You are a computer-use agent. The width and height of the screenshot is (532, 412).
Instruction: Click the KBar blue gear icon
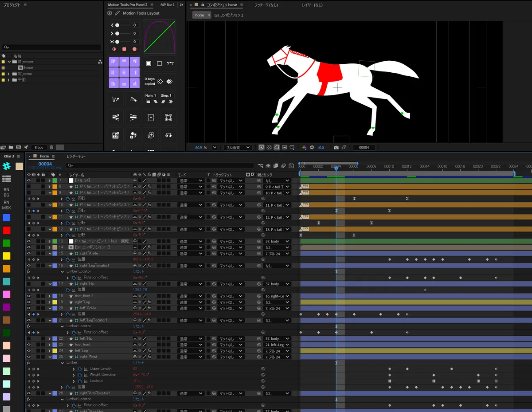[x=7, y=166]
